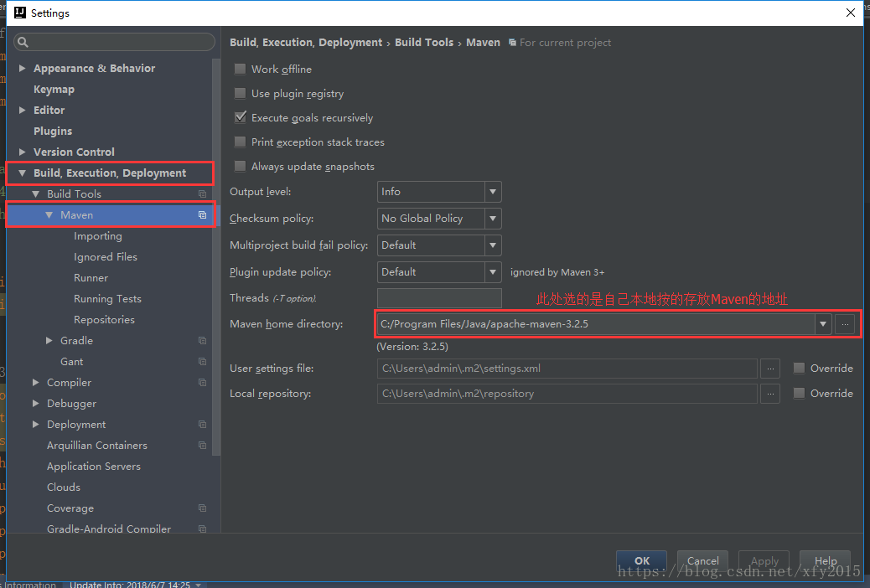
Task: Click the 'For current project' icon in the breadcrumb
Action: [x=512, y=43]
